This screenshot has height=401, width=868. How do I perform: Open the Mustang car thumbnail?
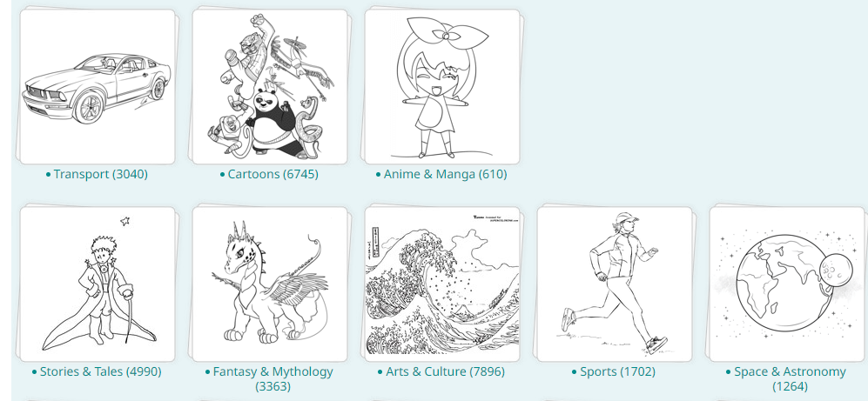pos(98,86)
